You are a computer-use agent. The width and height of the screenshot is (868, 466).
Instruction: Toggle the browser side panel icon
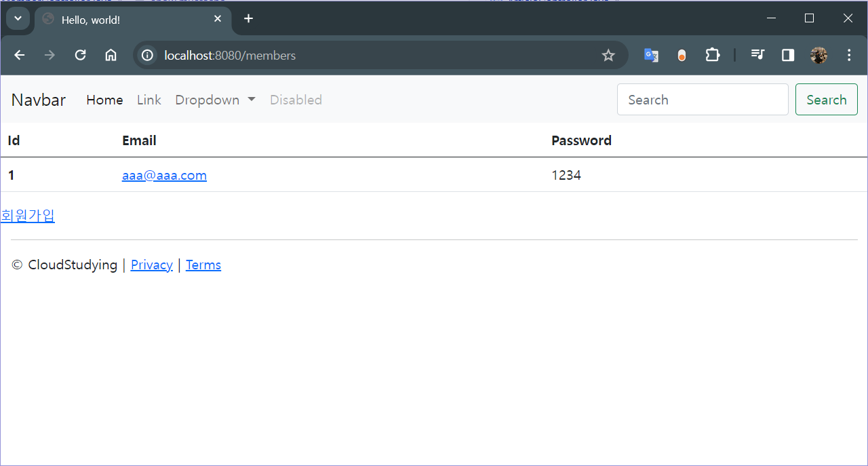pyautogui.click(x=788, y=56)
